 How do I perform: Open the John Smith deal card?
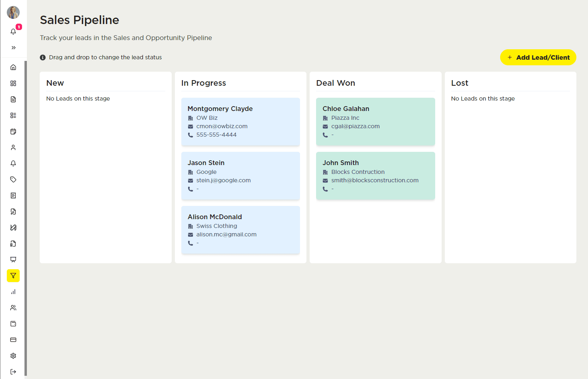click(375, 175)
